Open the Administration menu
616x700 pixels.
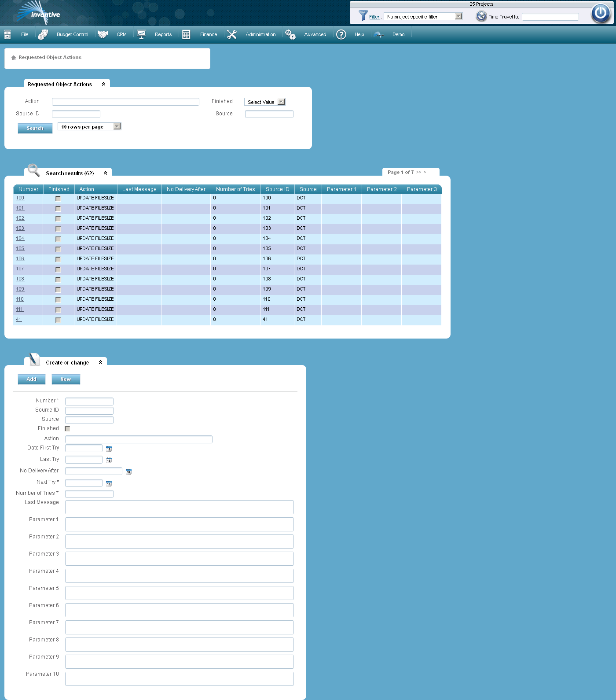[x=260, y=34]
